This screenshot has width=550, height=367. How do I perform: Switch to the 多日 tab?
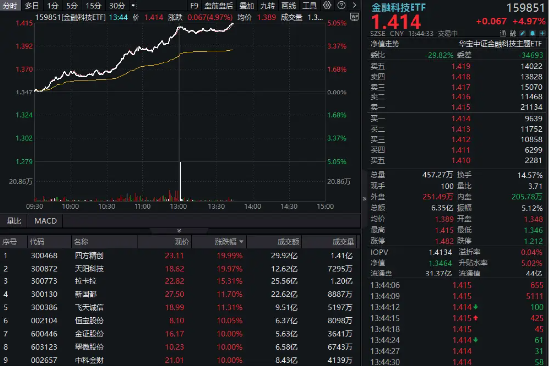point(32,6)
